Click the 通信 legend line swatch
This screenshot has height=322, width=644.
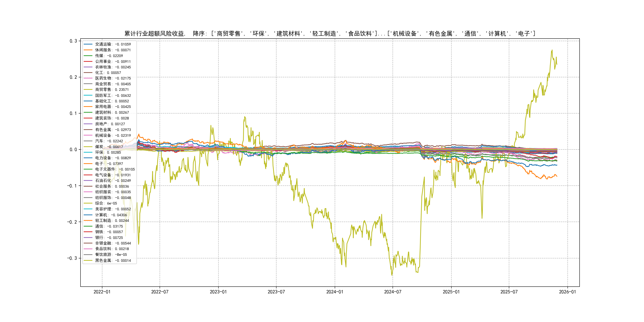88,226
